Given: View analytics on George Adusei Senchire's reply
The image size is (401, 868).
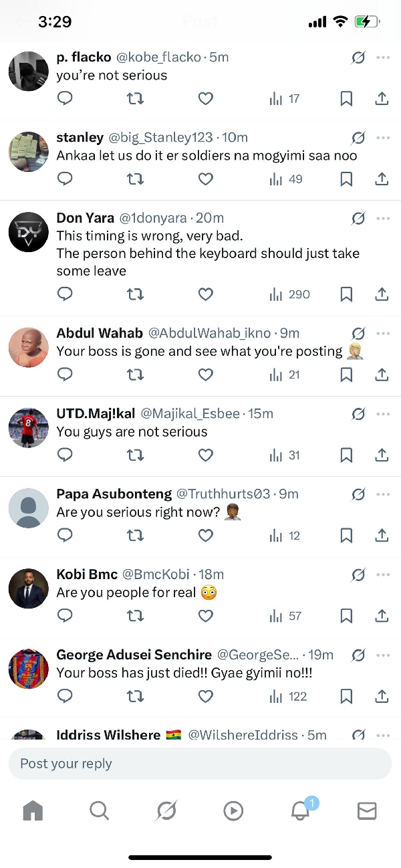Looking at the screenshot, I should (x=289, y=697).
